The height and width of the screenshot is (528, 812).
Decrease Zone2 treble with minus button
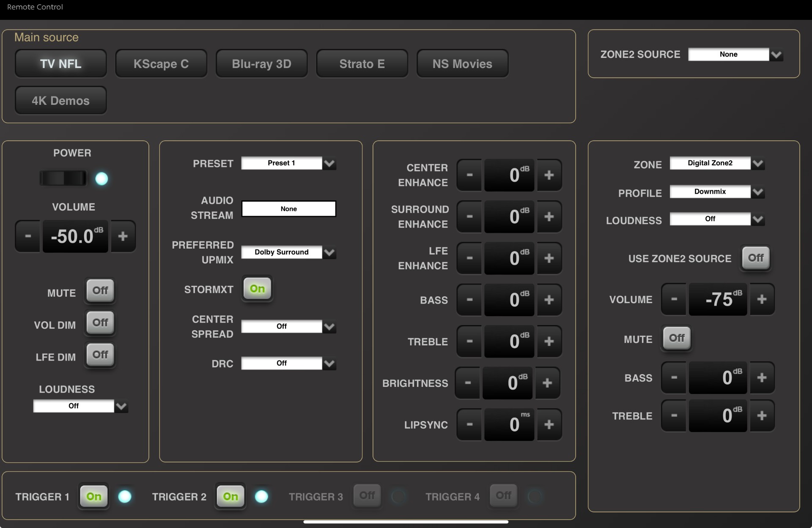coord(674,416)
